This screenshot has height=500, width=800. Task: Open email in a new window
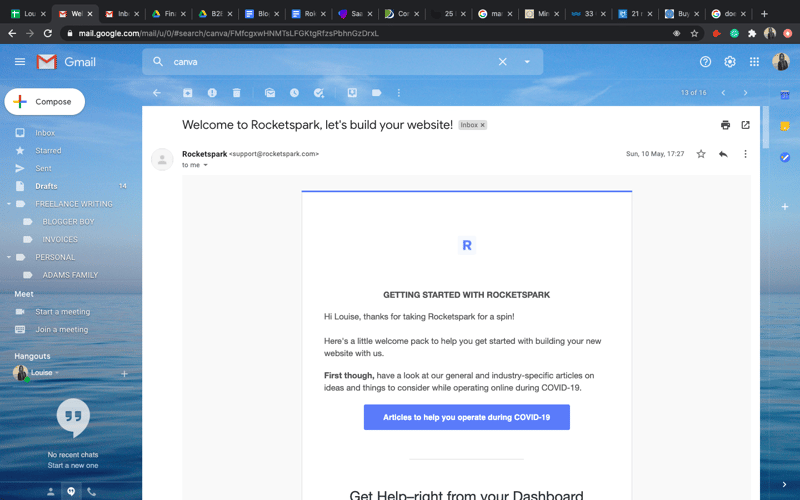pyautogui.click(x=745, y=125)
